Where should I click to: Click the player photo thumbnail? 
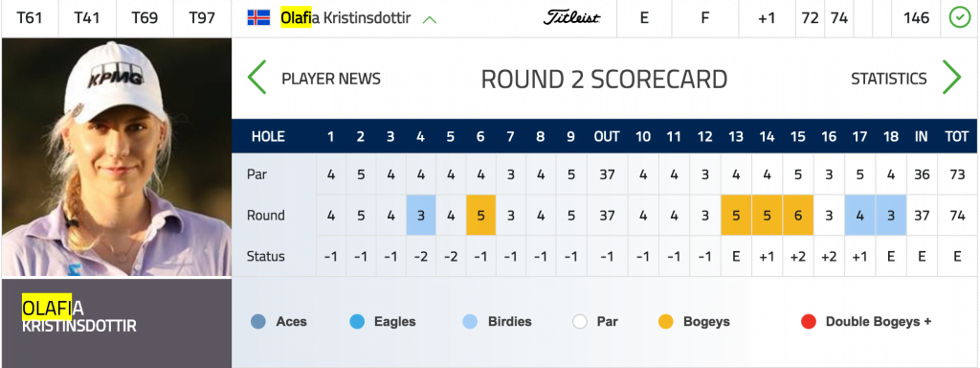click(116, 157)
